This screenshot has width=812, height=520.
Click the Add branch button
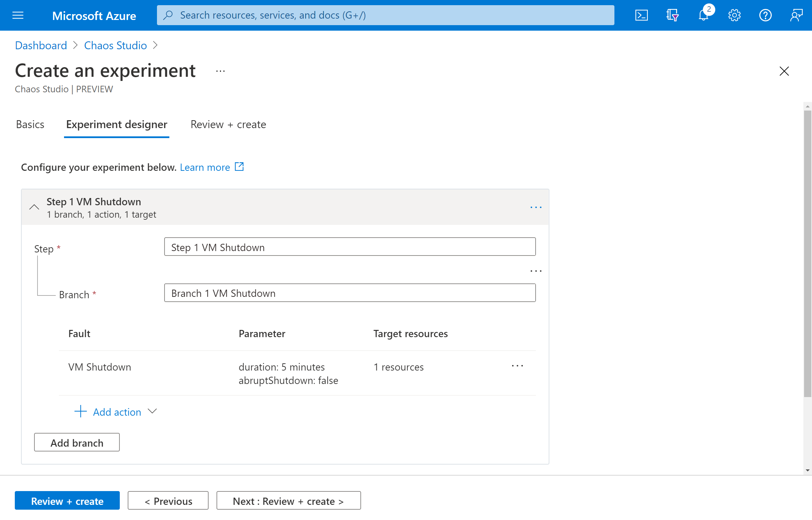(x=77, y=443)
